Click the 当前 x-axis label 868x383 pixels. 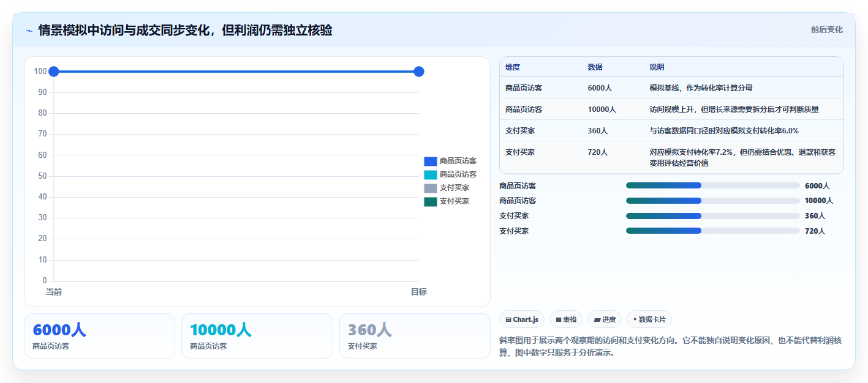click(54, 292)
